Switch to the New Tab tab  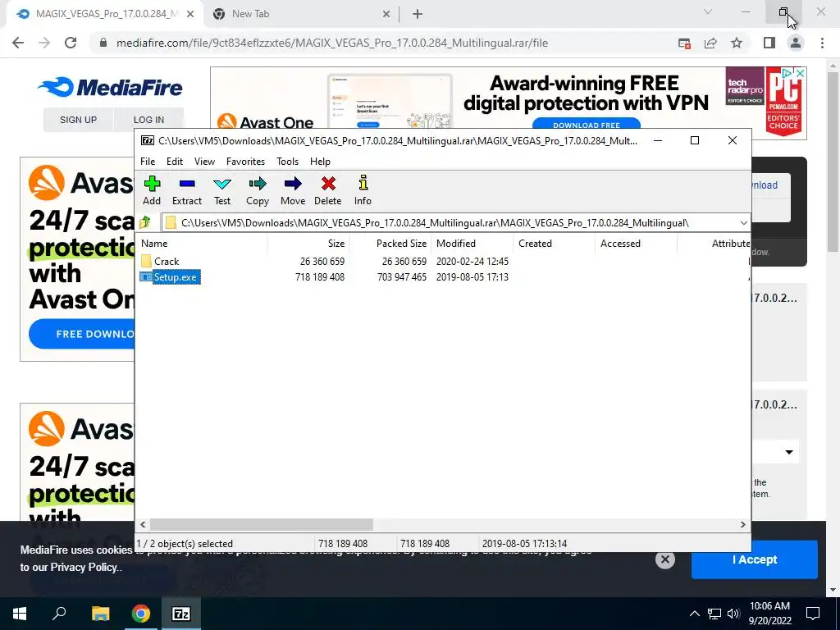coord(301,14)
